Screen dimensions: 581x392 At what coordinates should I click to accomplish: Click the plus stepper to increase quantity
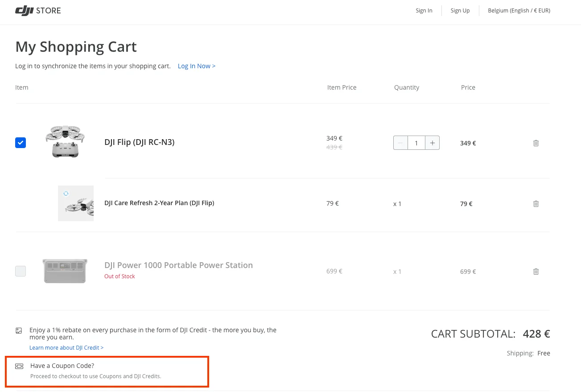pyautogui.click(x=432, y=143)
